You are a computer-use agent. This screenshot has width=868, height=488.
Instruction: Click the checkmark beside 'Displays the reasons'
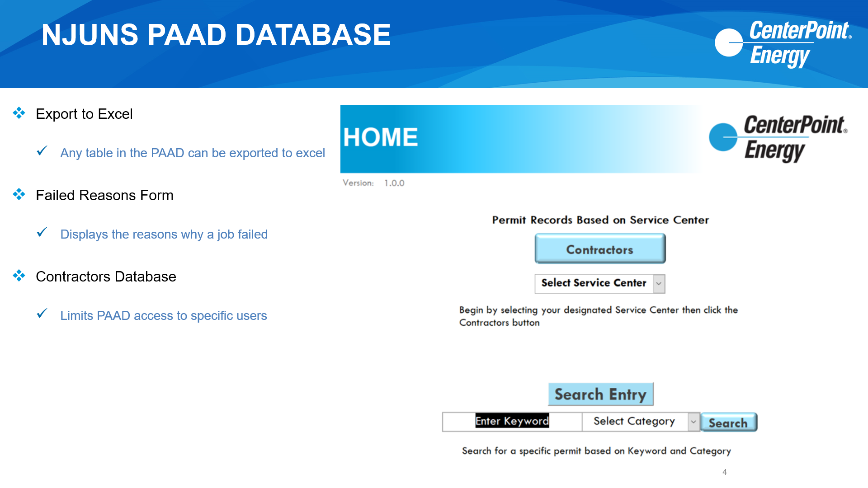pos(42,232)
